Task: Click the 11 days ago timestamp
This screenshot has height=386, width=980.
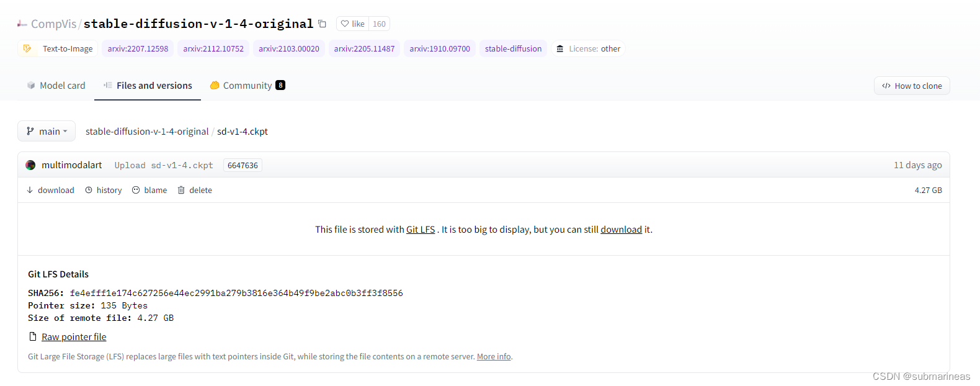Action: coord(917,165)
